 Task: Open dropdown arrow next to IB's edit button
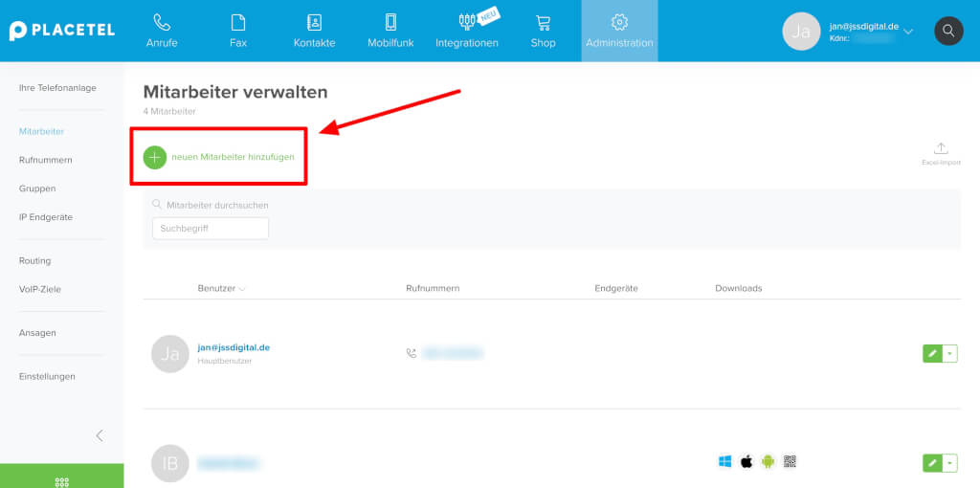pos(950,463)
